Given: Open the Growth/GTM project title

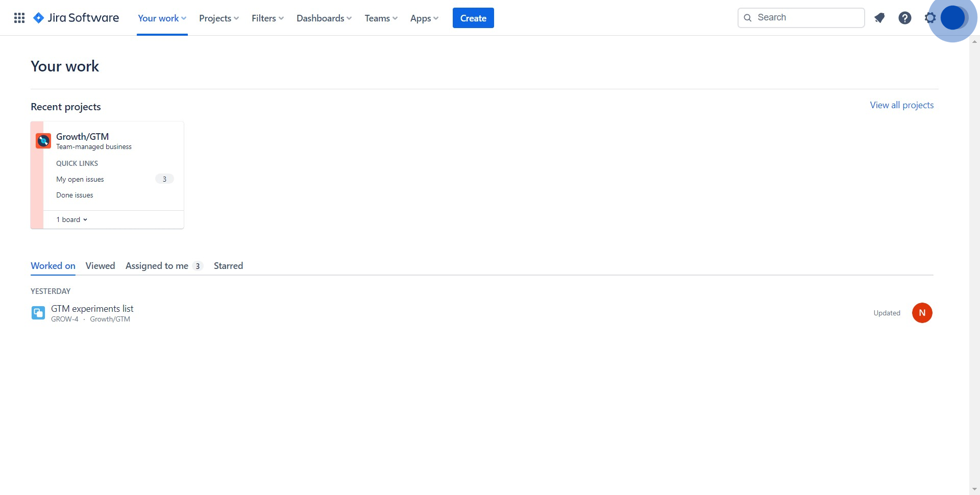Looking at the screenshot, I should (x=82, y=136).
